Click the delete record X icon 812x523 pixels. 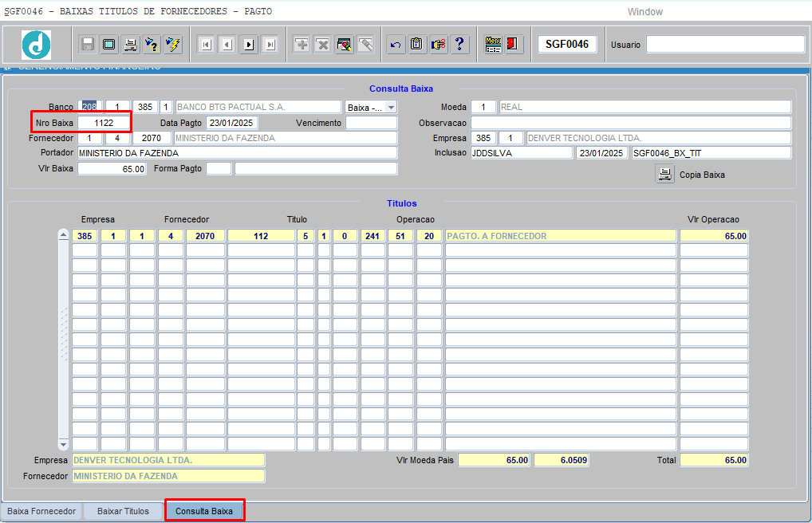(322, 45)
